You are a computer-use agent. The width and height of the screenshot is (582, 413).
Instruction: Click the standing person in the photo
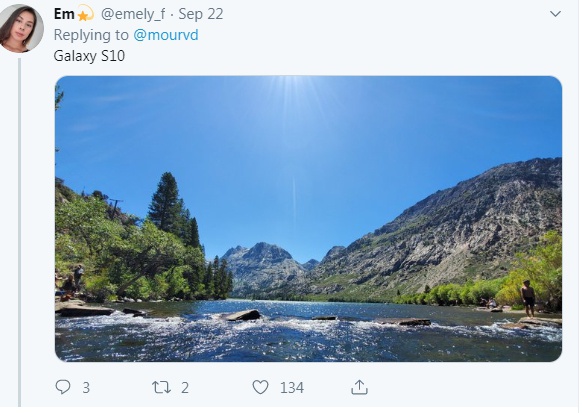click(528, 298)
